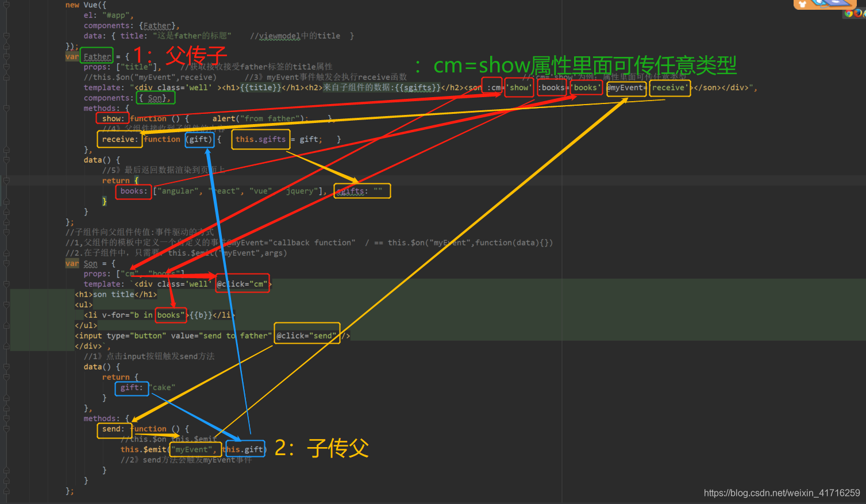866x504 pixels.
Task: Click '@myEvent=' attribute in Father template
Action: pos(626,87)
